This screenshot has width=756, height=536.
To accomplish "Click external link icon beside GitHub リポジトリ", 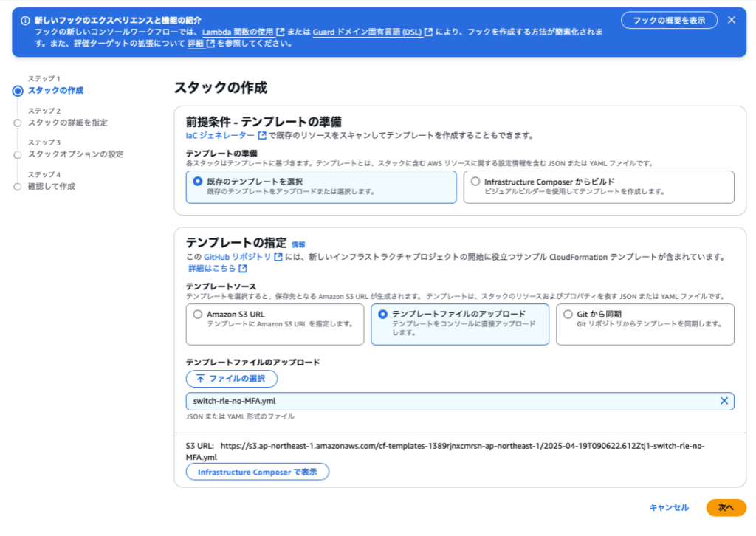I will point(278,257).
